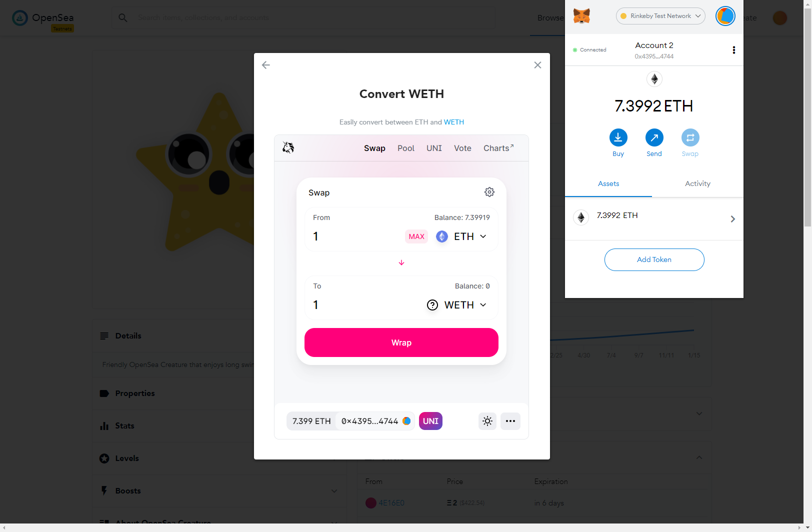Click the MetaMask Send icon
Image resolution: width=812 pixels, height=532 pixels.
654,137
